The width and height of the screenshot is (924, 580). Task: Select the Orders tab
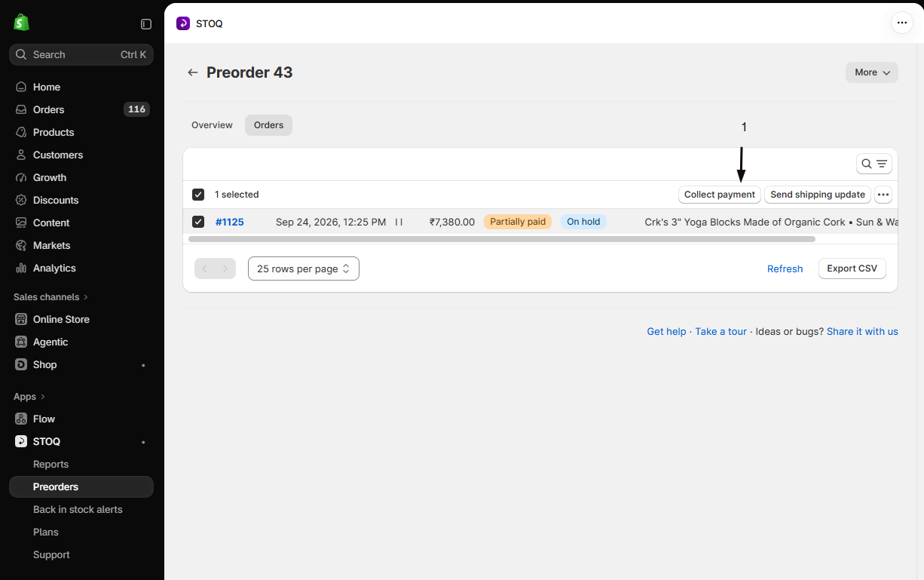coord(269,125)
